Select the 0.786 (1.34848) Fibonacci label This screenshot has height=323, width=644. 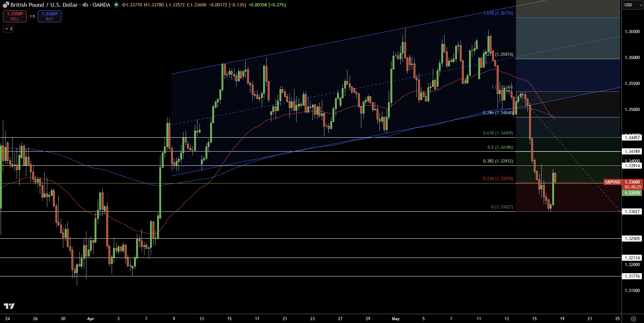point(498,113)
